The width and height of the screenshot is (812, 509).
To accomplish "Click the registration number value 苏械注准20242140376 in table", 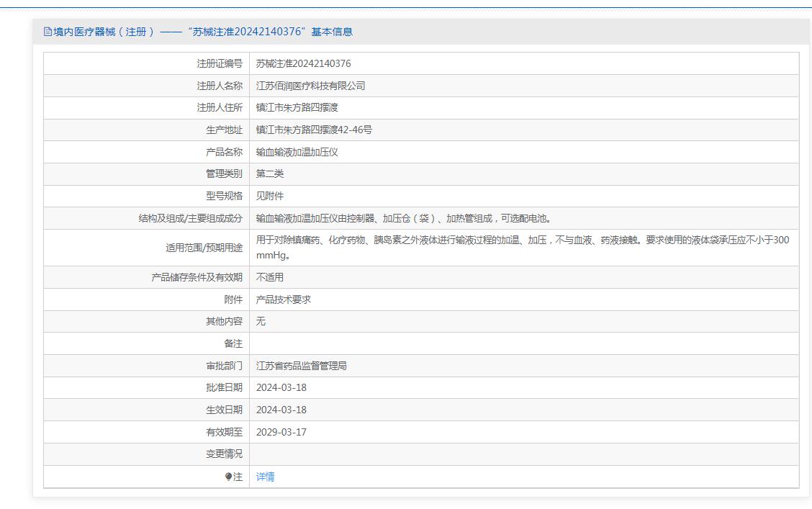I will tap(304, 63).
